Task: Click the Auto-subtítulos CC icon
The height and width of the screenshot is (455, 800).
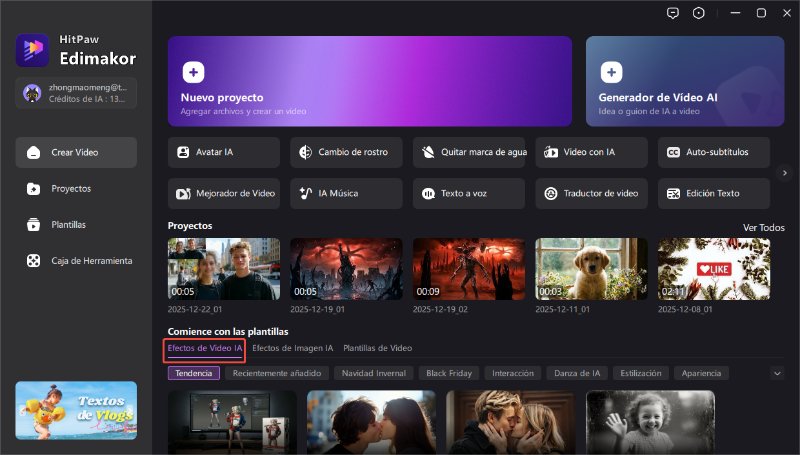Action: [673, 153]
